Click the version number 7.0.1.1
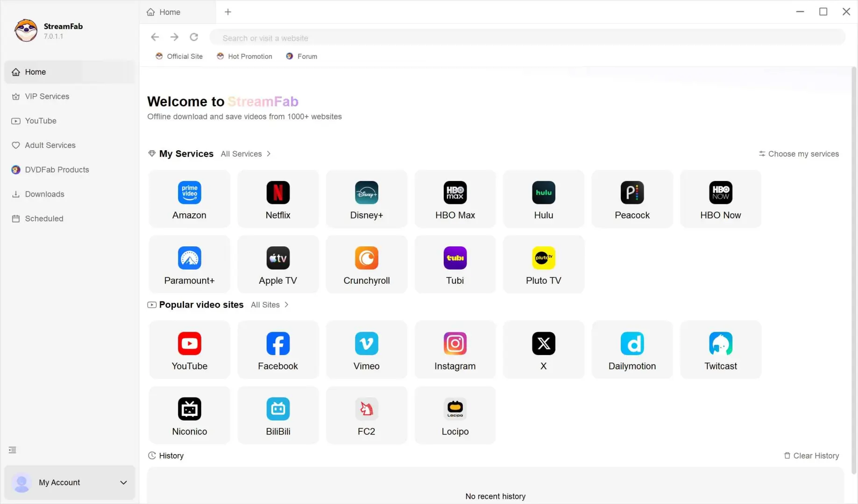This screenshot has width=858, height=504. 53,36
